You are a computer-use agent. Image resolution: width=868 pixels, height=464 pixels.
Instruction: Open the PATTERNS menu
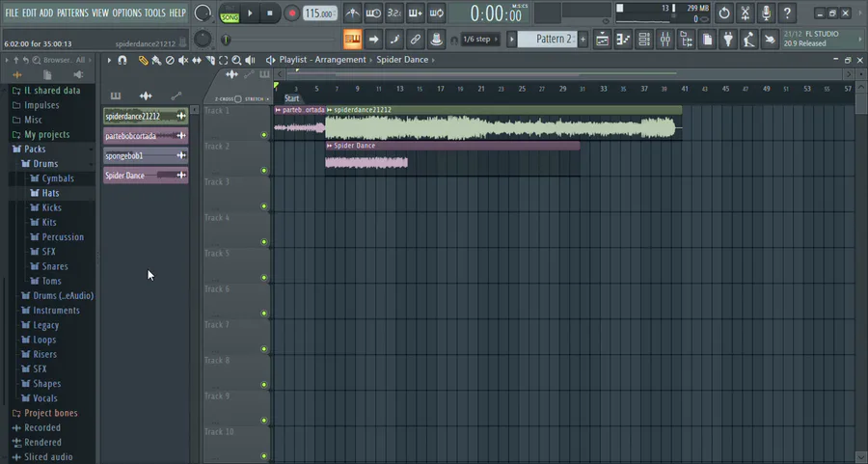pos(72,13)
